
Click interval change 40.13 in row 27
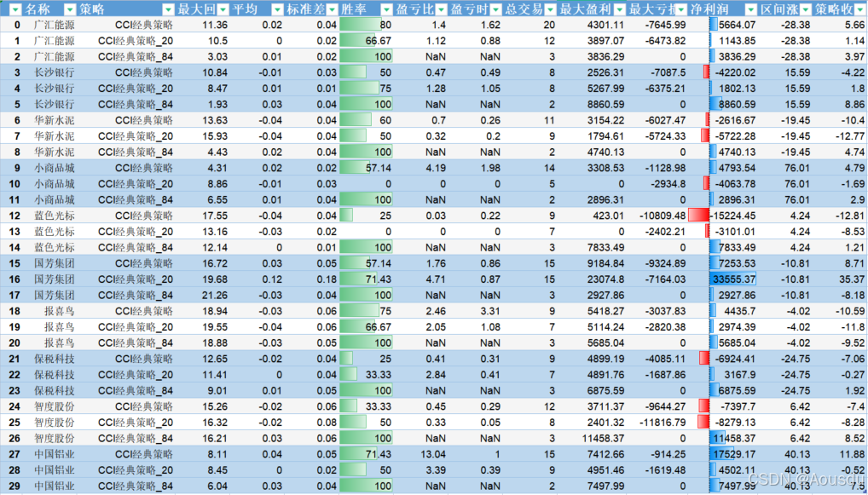pyautogui.click(x=798, y=455)
